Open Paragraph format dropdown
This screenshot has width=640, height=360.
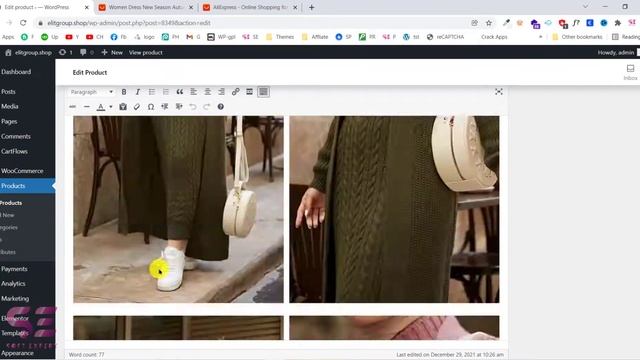click(91, 92)
